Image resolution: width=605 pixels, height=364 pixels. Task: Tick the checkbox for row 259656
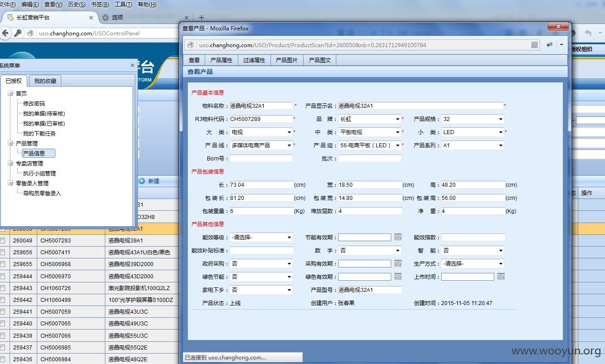pyautogui.click(x=3, y=252)
